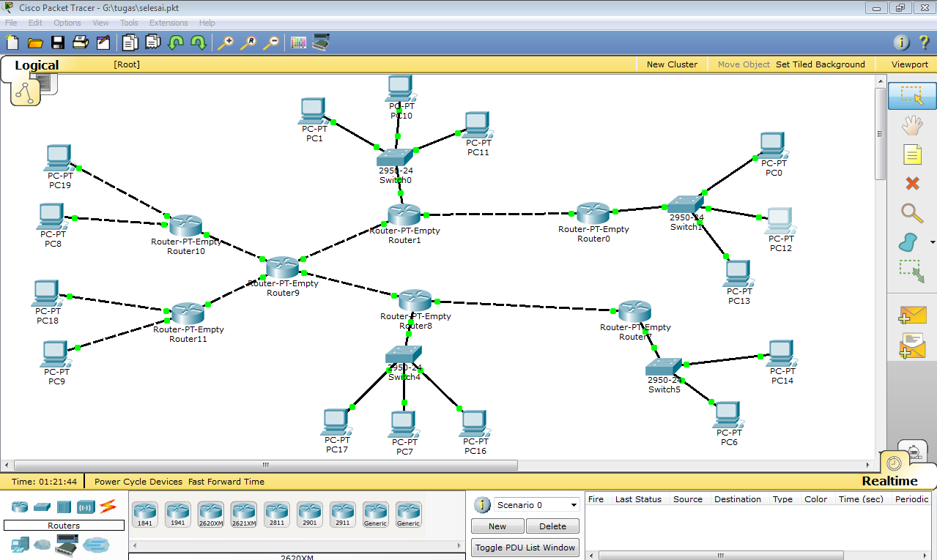Select the Place Note tool
The width and height of the screenshot is (937, 560).
point(911,154)
